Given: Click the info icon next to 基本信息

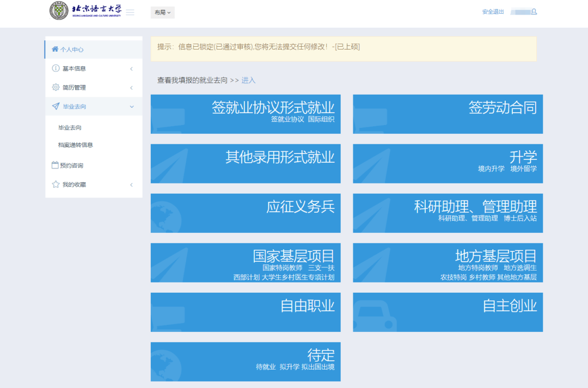Looking at the screenshot, I should click(56, 69).
